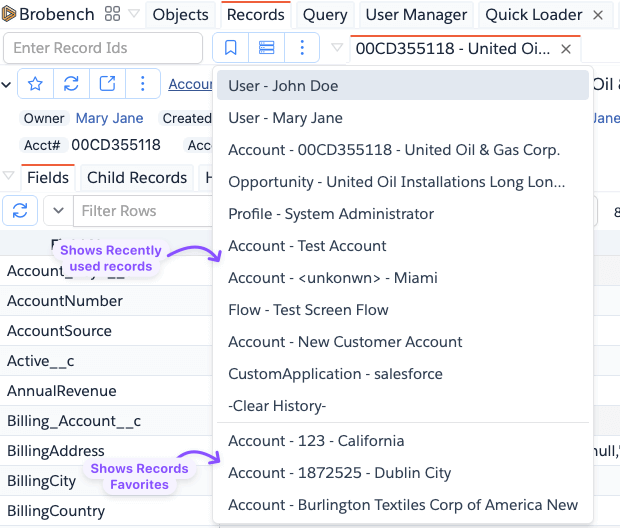The width and height of the screenshot is (620, 528).
Task: Select the Active__c field row
Action: coord(106,361)
